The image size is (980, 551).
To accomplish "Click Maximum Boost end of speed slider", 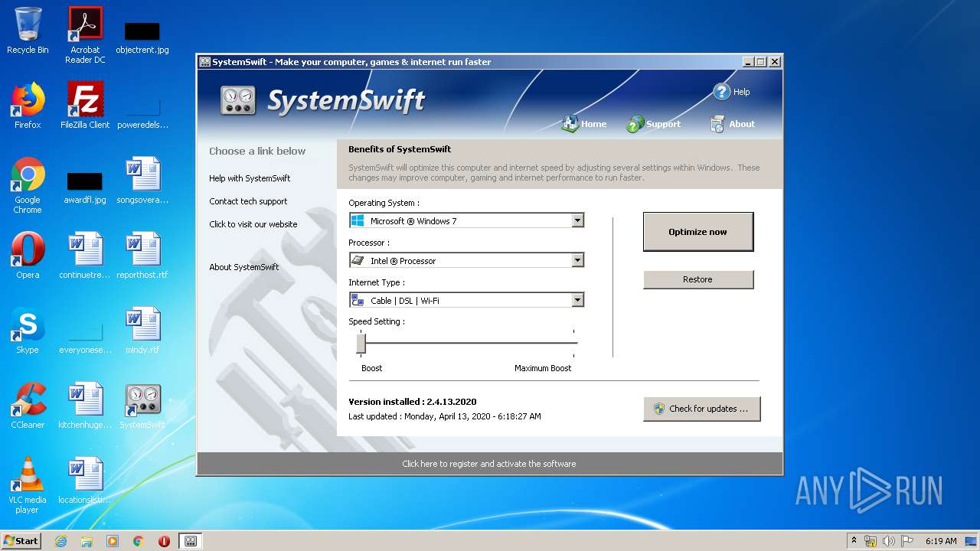I will pos(543,368).
